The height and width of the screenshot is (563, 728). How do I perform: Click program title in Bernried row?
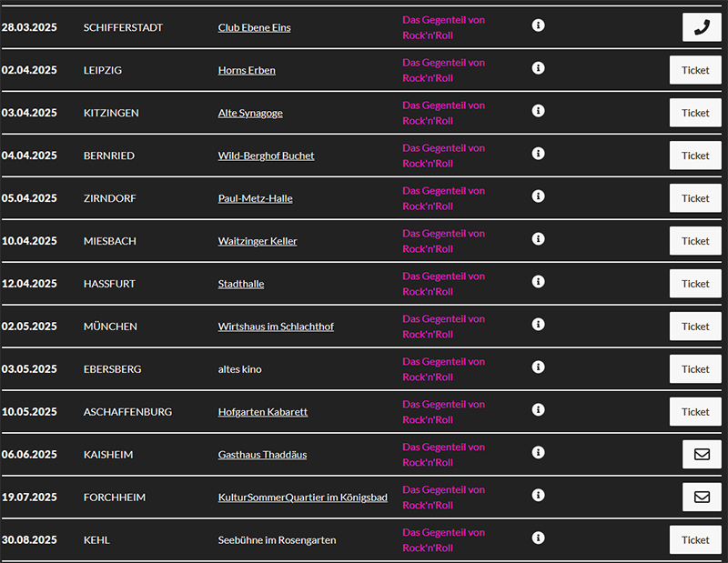coord(443,156)
